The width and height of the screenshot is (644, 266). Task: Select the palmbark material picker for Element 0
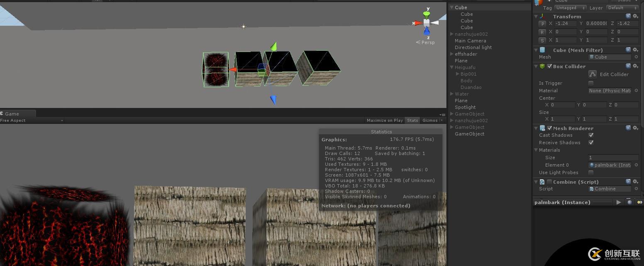[635, 165]
